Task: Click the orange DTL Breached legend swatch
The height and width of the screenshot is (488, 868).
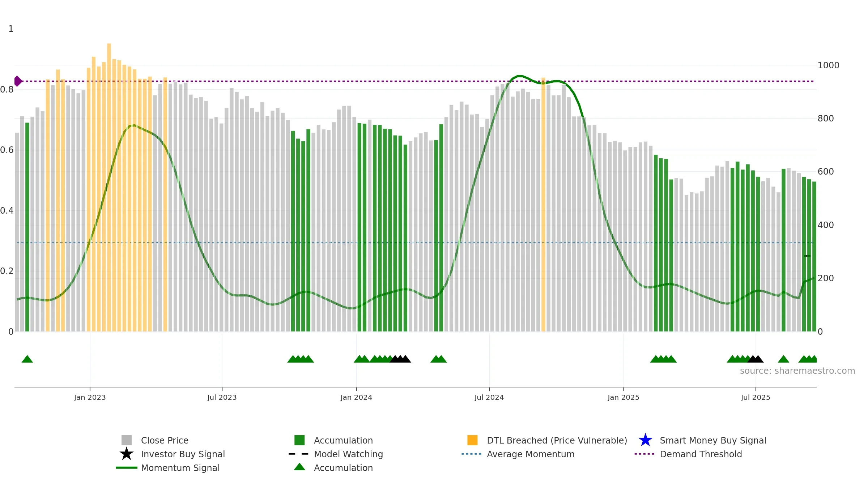Action: coord(472,440)
